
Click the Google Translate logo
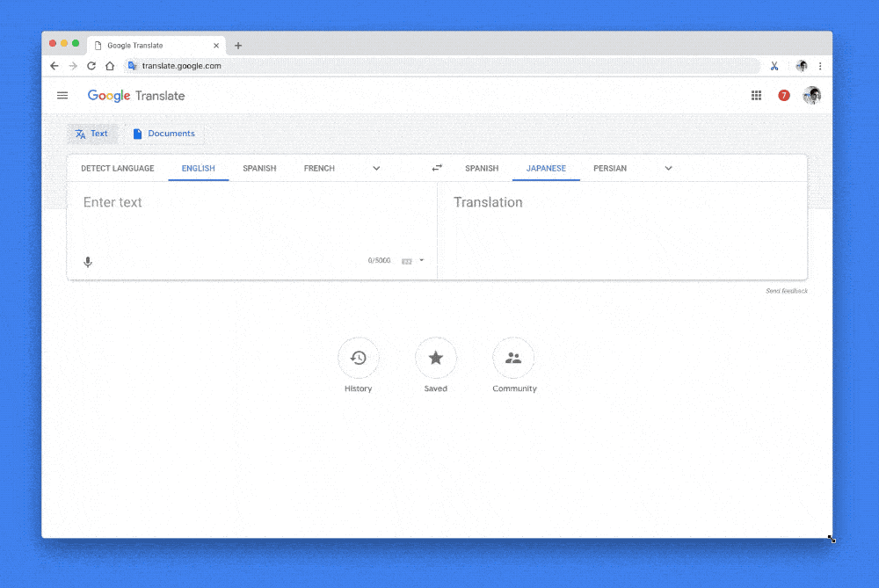tap(135, 96)
